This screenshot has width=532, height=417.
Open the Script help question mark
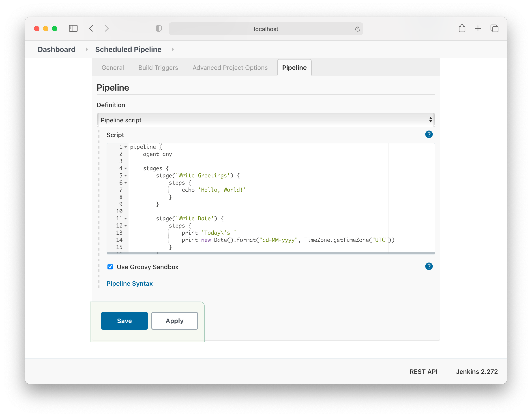coord(429,134)
